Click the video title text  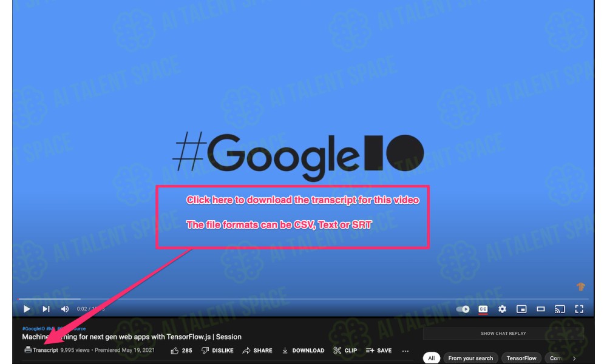(132, 337)
